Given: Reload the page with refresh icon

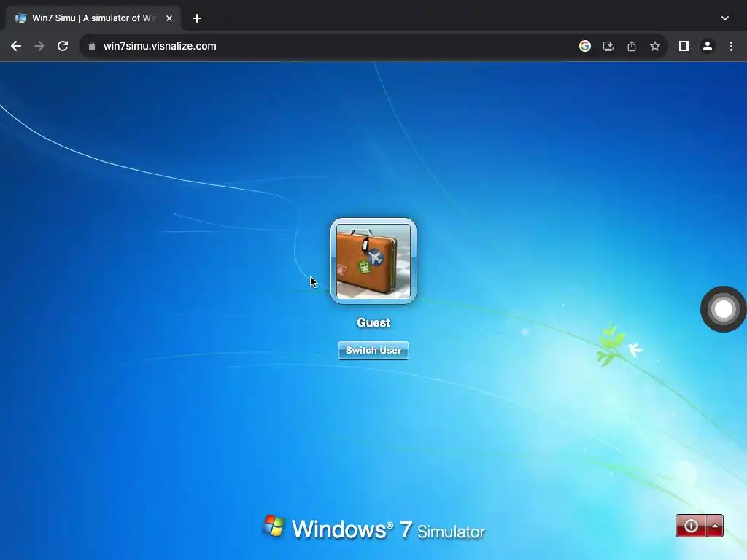Looking at the screenshot, I should click(x=63, y=46).
